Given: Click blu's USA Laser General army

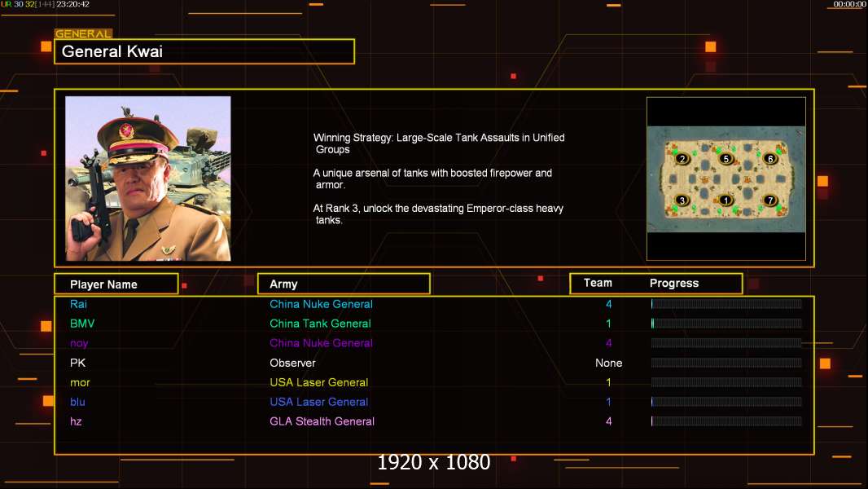Looking at the screenshot, I should (319, 402).
